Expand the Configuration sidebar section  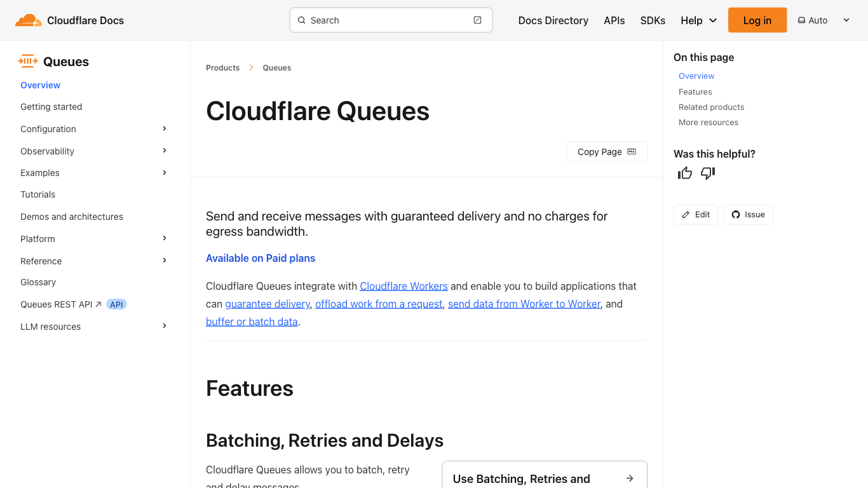(x=165, y=129)
